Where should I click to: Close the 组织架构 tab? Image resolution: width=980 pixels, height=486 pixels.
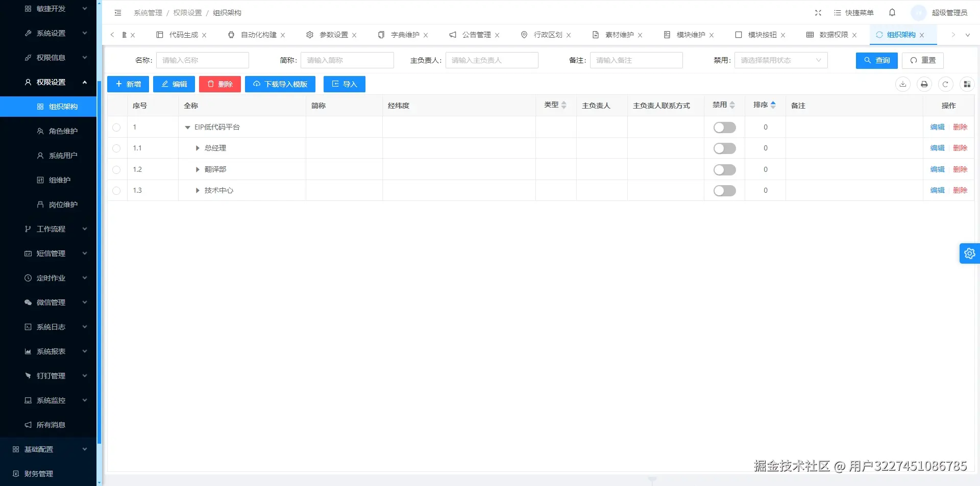coord(922,35)
